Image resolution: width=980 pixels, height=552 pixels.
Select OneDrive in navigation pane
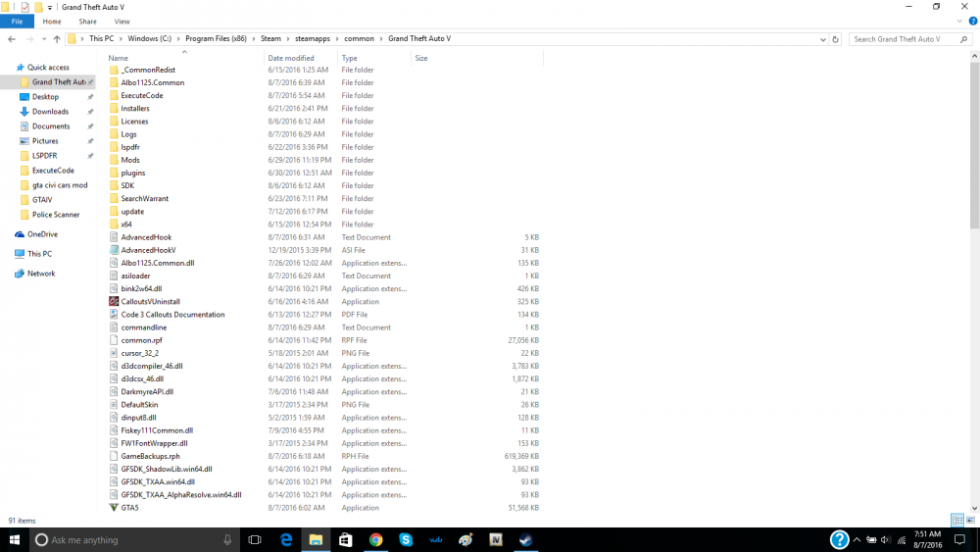pos(42,234)
